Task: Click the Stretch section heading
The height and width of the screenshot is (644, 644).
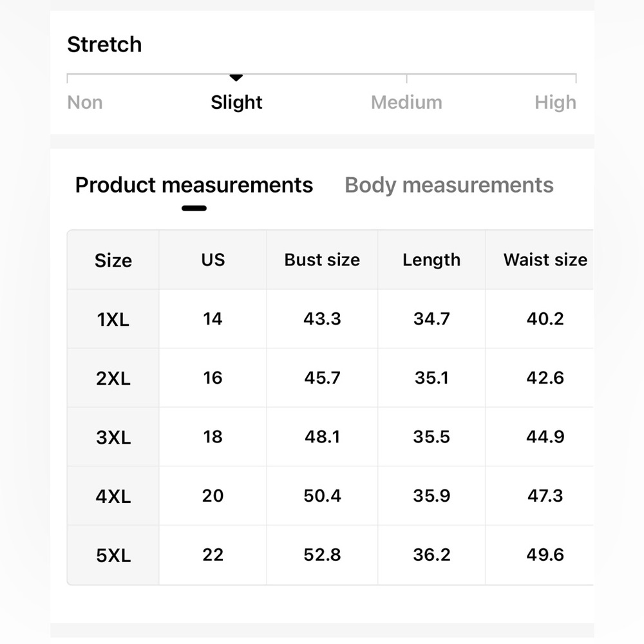Action: coord(104,44)
